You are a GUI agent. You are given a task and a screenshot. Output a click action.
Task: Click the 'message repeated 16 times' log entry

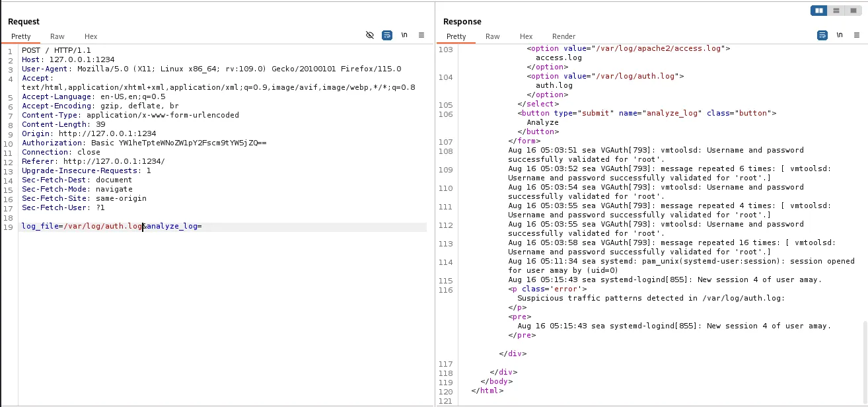[x=672, y=247]
